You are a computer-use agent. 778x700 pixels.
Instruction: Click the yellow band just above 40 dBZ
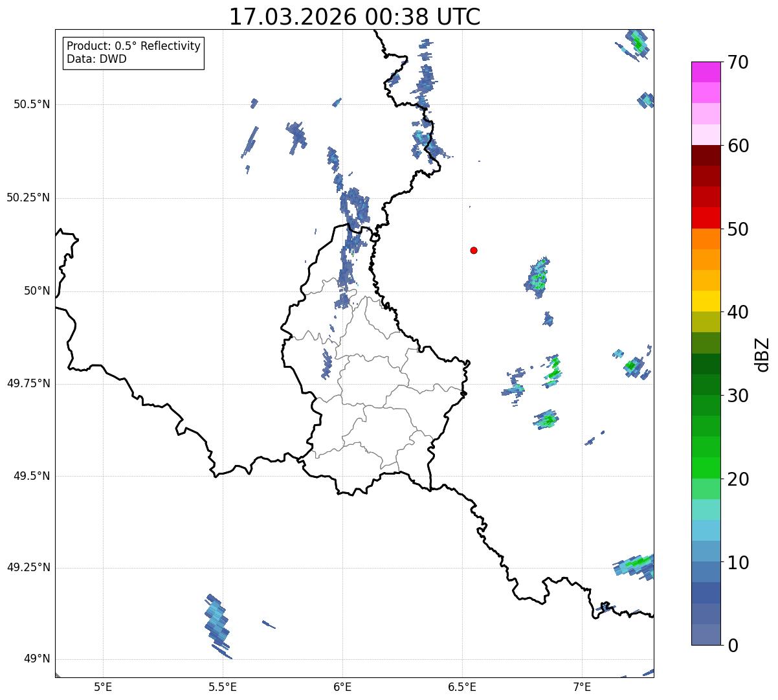(x=706, y=302)
